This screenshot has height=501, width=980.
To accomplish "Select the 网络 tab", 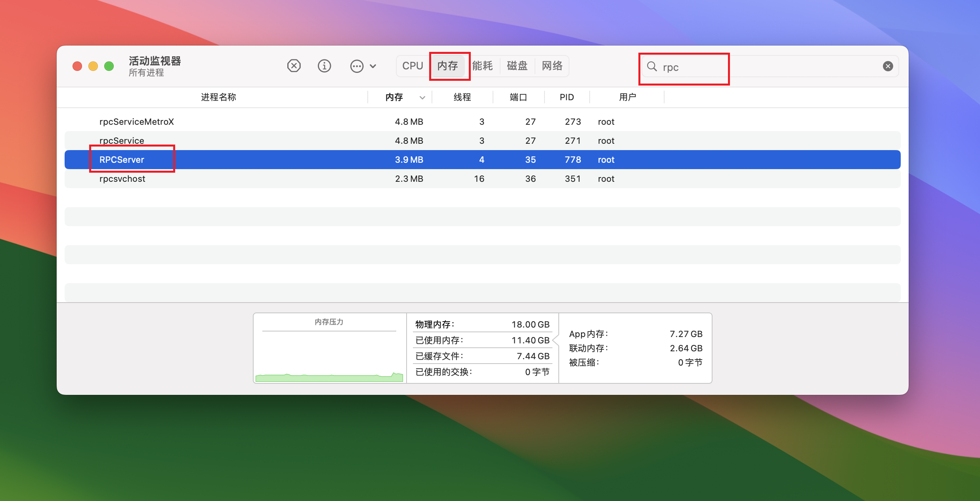I will tap(552, 66).
